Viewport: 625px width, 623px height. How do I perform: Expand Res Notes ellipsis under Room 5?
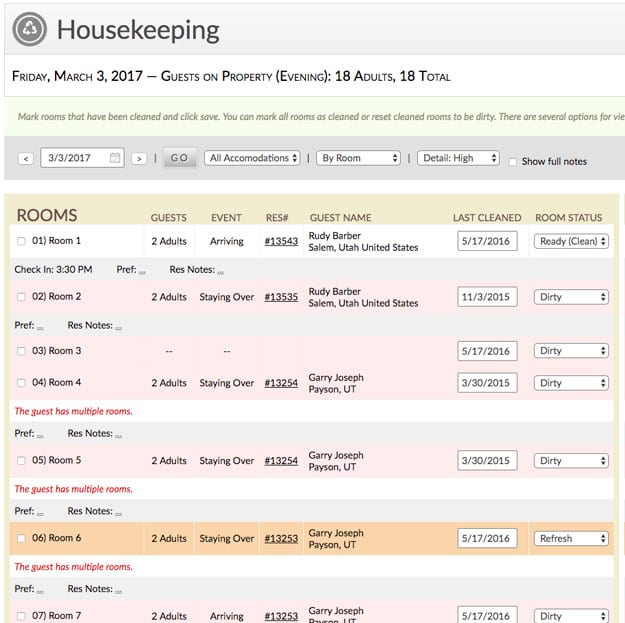[118, 514]
